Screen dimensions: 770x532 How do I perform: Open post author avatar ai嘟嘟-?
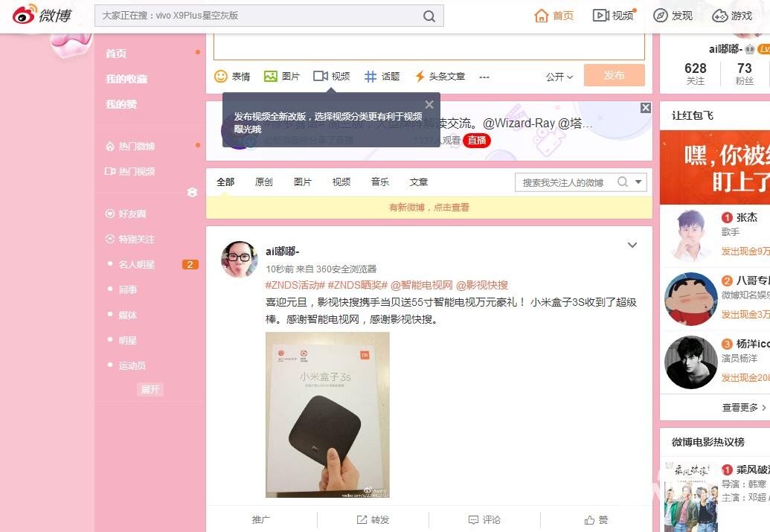tap(240, 259)
